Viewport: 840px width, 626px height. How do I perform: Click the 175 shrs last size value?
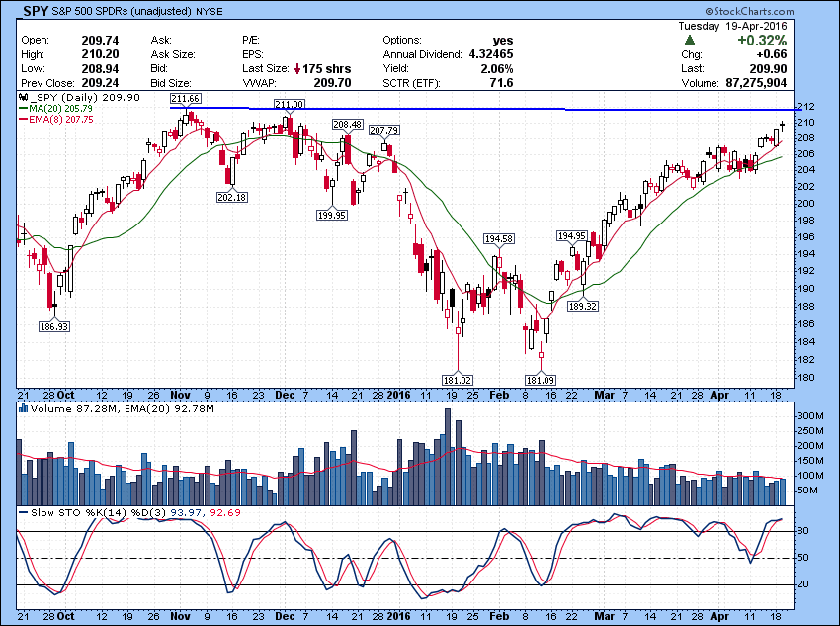click(327, 68)
